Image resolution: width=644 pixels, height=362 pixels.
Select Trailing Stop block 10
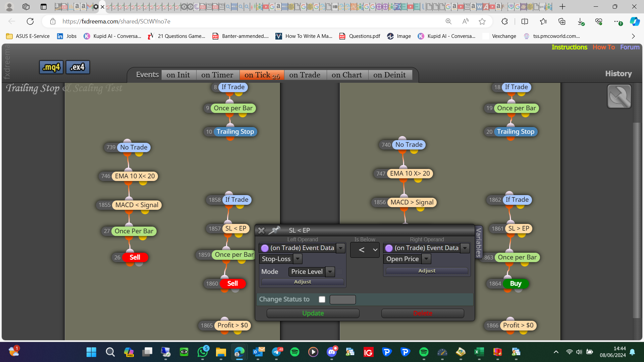(235, 132)
